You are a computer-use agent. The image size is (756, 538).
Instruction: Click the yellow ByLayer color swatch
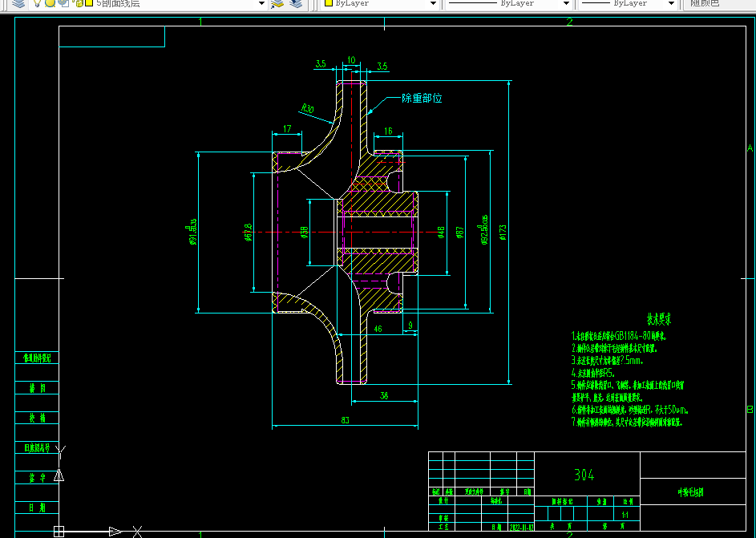tap(329, 3)
